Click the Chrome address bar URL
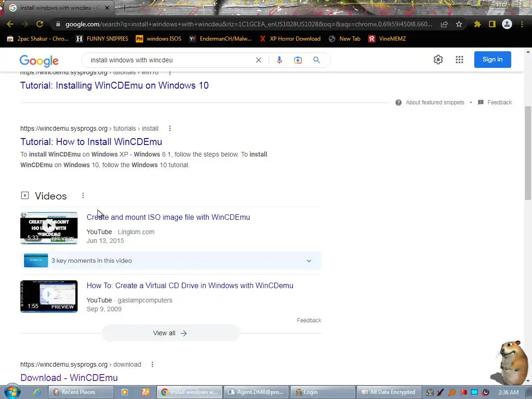Image resolution: width=532 pixels, height=399 pixels. point(249,24)
